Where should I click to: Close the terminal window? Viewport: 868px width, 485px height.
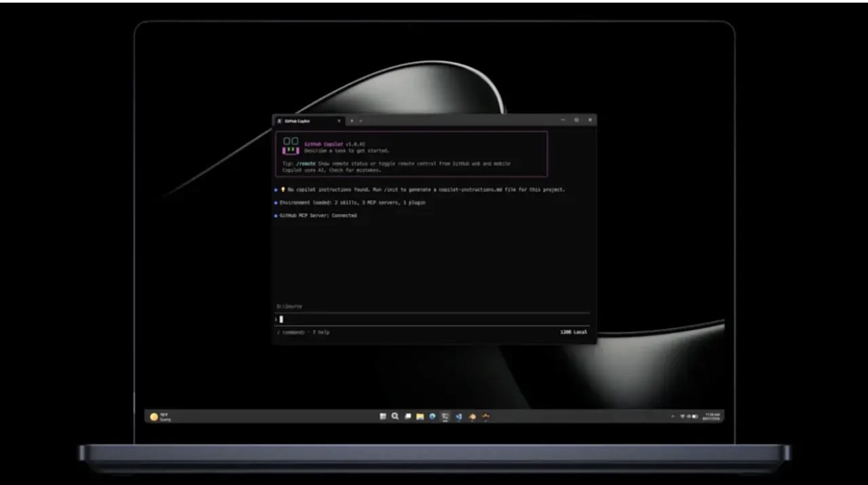tap(590, 120)
